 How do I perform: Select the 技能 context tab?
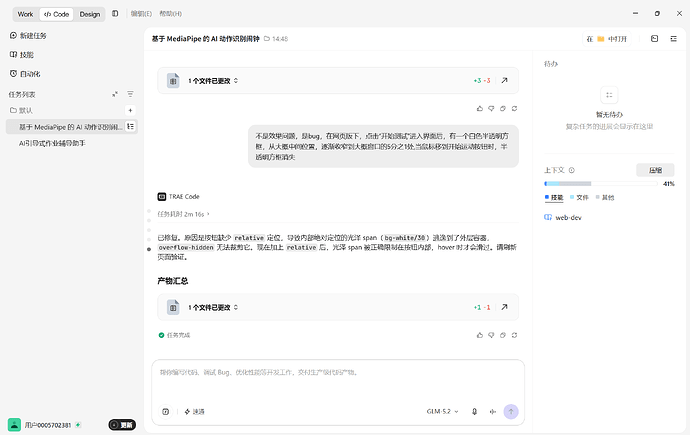coord(554,197)
